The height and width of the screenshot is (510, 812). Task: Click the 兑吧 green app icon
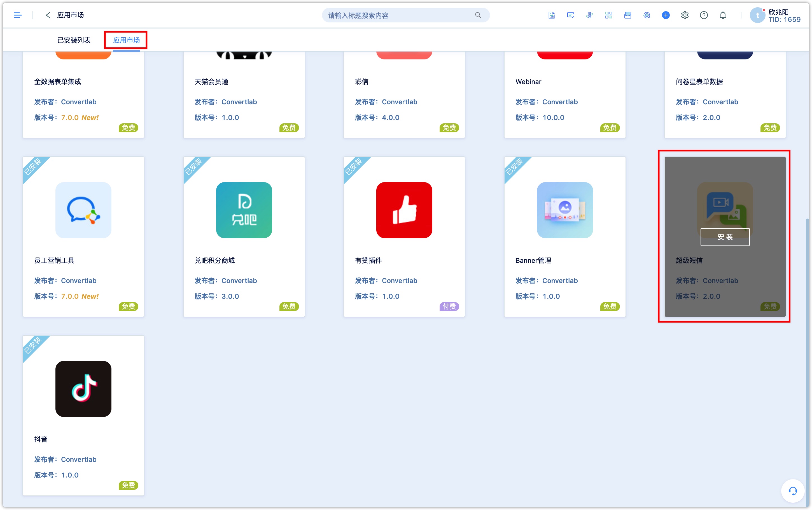click(244, 210)
